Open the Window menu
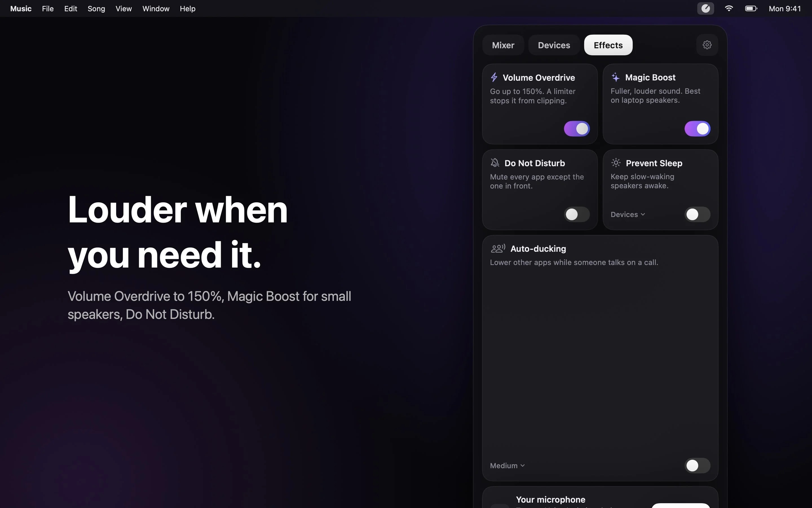 coord(156,9)
